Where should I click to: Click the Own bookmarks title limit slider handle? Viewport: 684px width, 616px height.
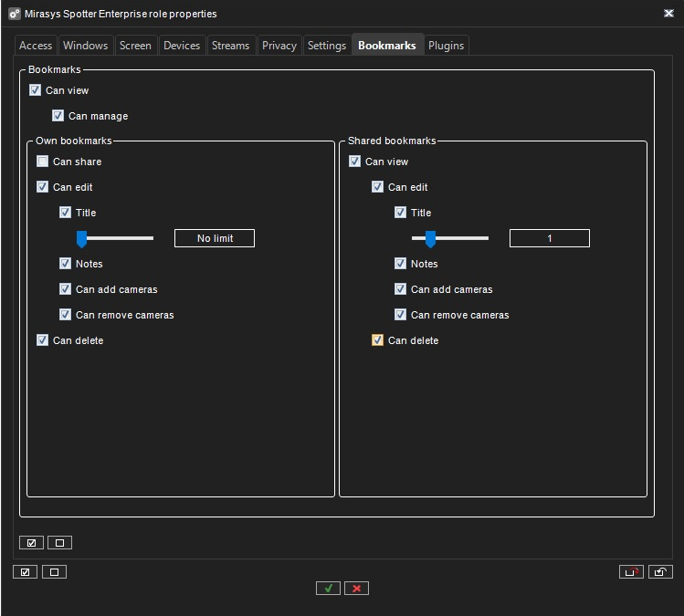click(x=81, y=239)
